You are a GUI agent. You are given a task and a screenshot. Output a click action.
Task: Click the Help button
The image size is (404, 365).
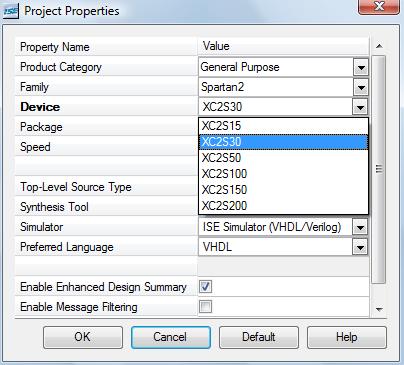click(347, 337)
